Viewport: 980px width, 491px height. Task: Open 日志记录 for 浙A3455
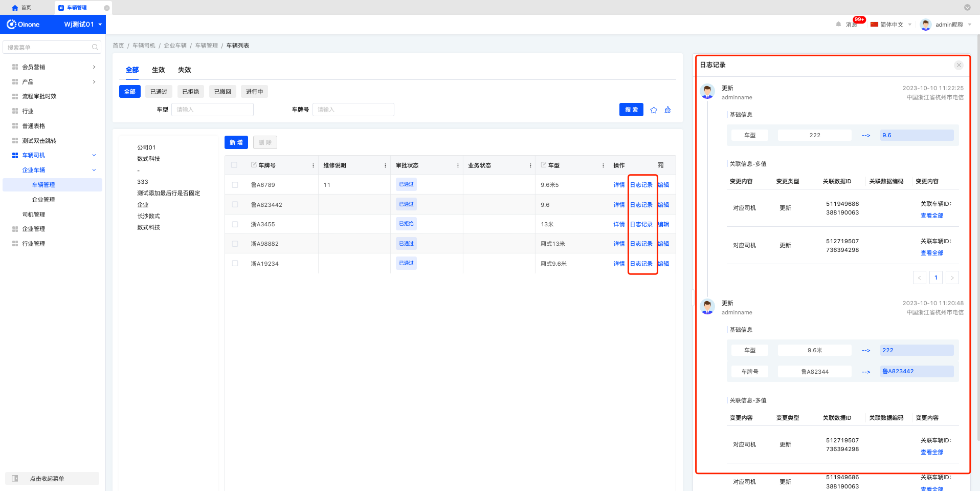point(641,224)
